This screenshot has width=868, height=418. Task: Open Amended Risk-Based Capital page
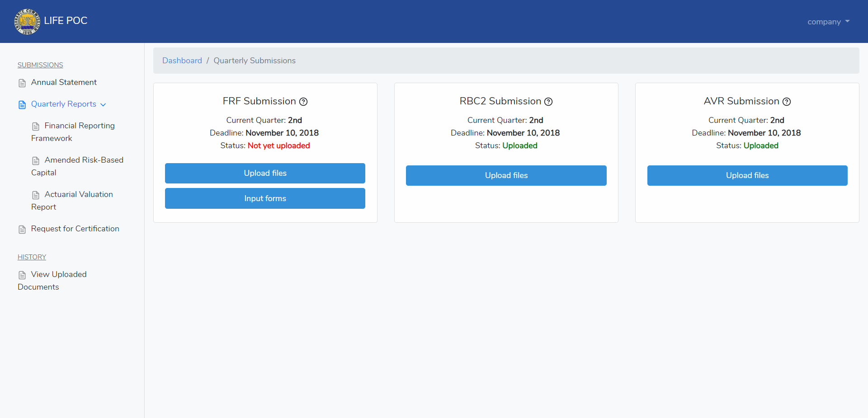click(77, 166)
